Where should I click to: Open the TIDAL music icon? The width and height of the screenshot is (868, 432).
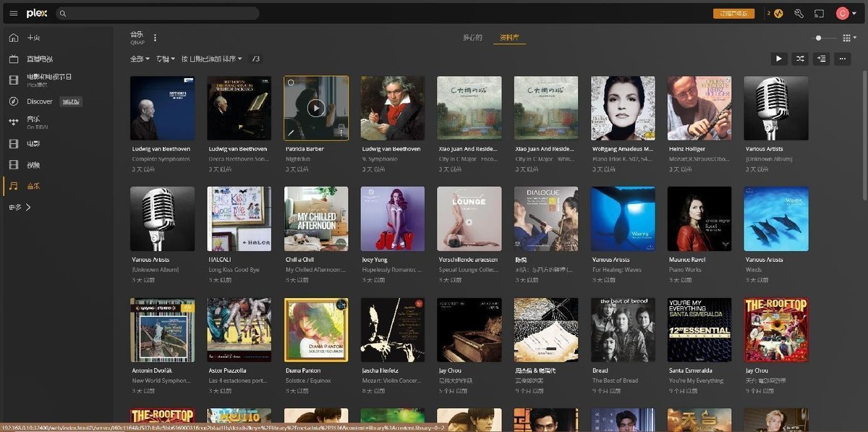(x=13, y=122)
